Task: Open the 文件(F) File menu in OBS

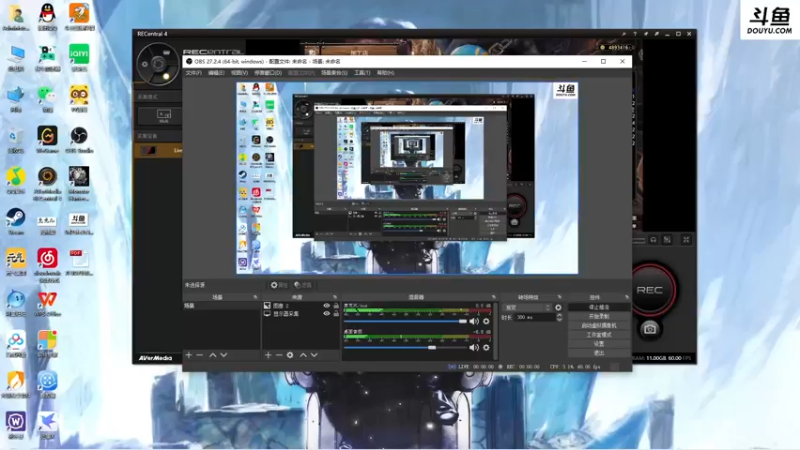Action: click(x=193, y=73)
